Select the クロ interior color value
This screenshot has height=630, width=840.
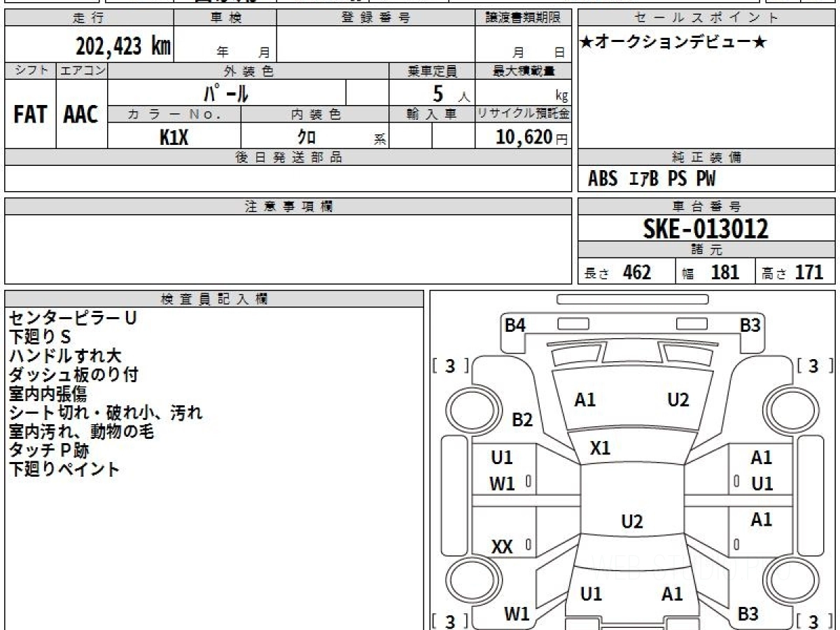point(307,137)
